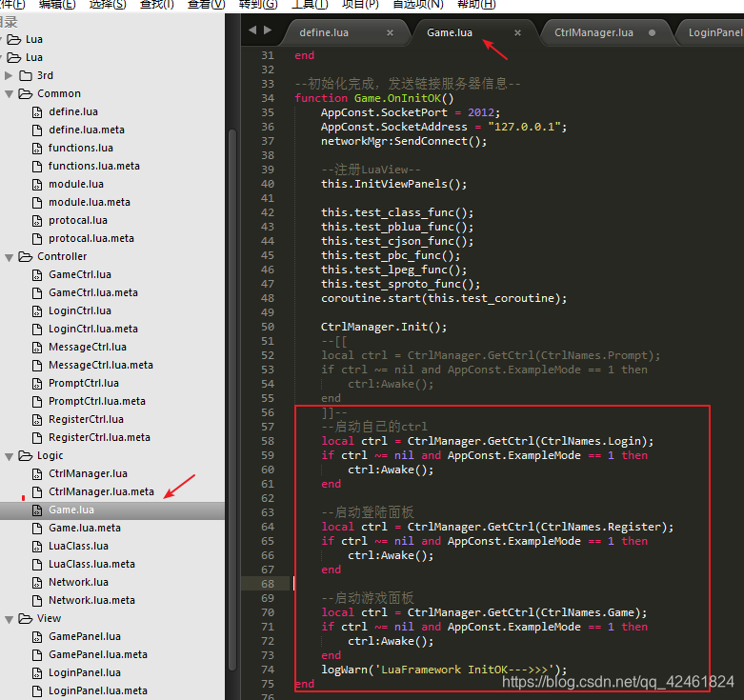Close the define.lua tab
744x700 pixels.
390,32
